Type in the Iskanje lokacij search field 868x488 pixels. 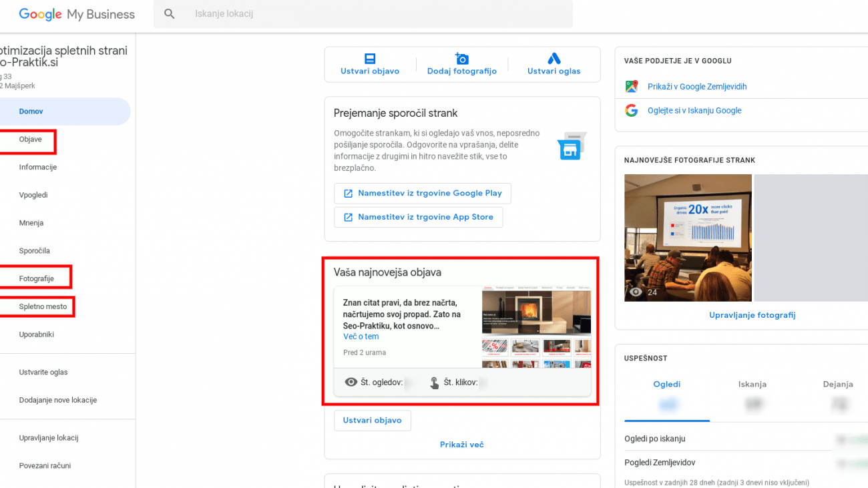tap(374, 14)
